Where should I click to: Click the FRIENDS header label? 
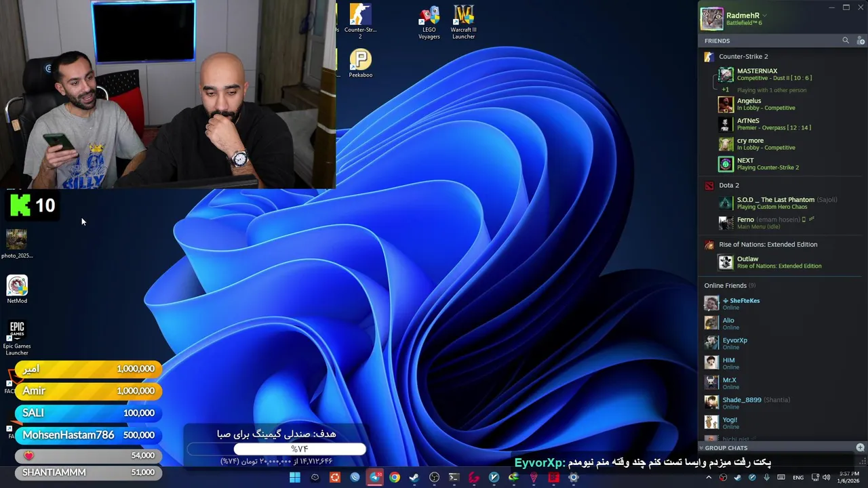[x=717, y=41]
